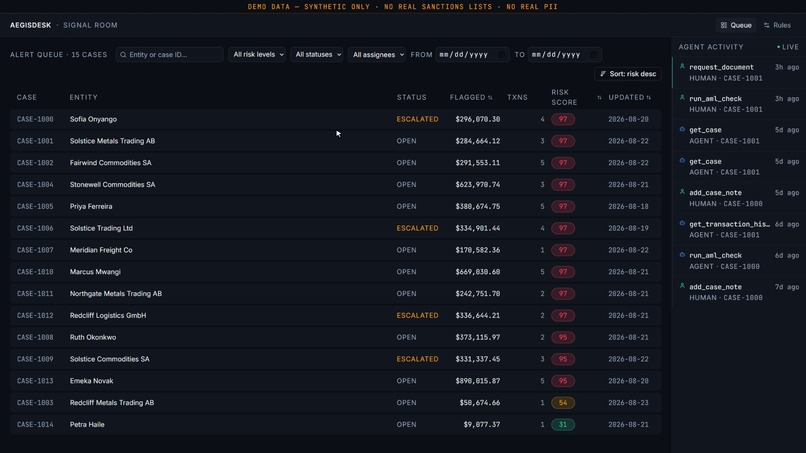Click the 2026-08-23 updated date
This screenshot has width=806, height=453.
click(628, 403)
